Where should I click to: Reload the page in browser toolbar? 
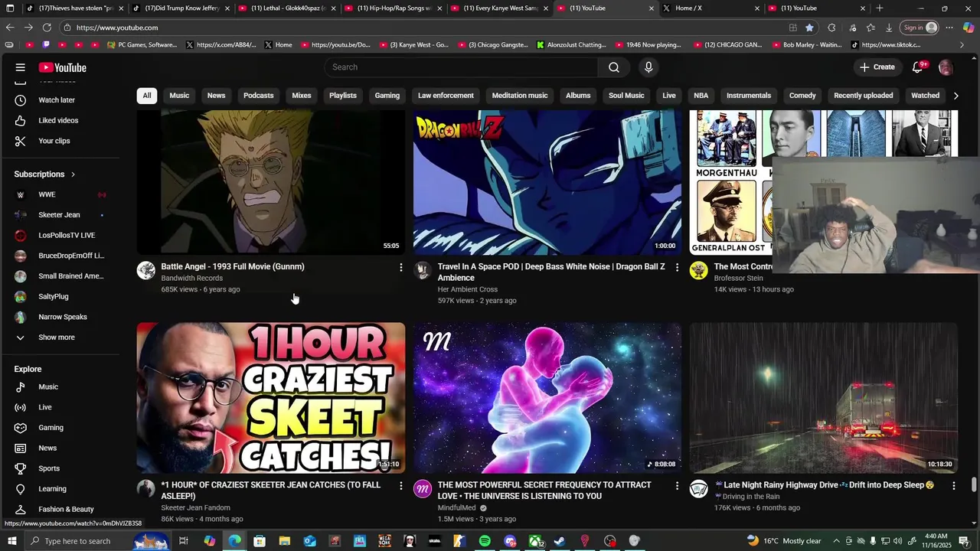pos(47,28)
